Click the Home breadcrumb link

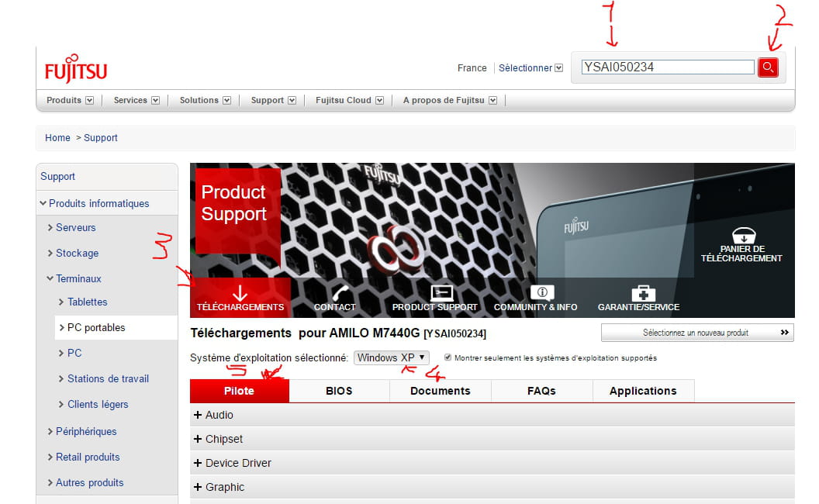[57, 138]
